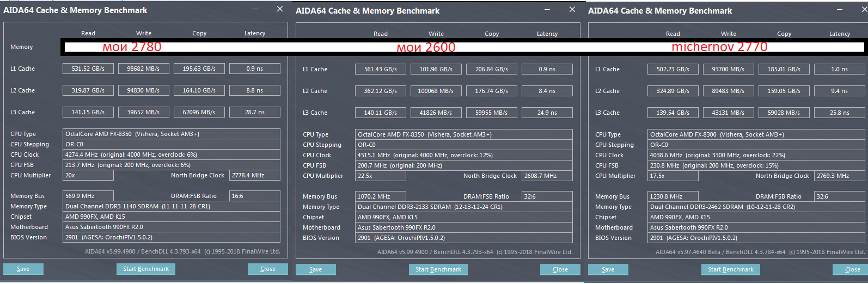Select the L2 latency value 8.4 ns
This screenshot has width=868, height=284.
tap(547, 91)
